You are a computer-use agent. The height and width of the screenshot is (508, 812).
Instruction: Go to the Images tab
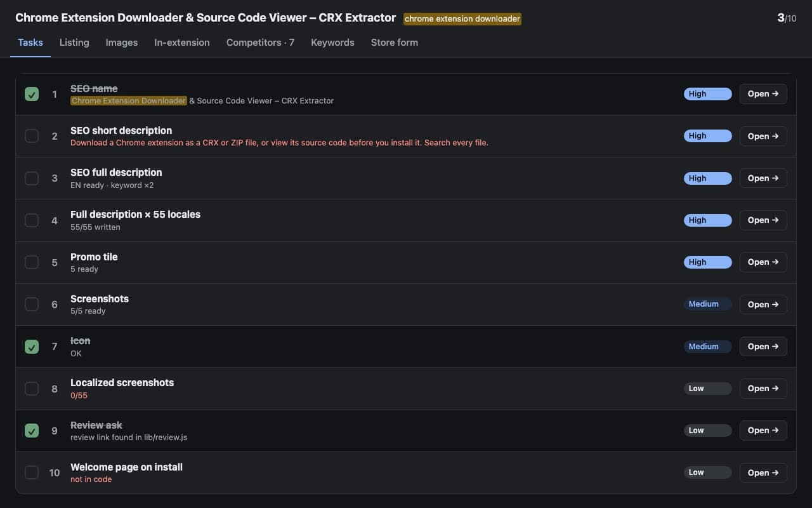122,43
